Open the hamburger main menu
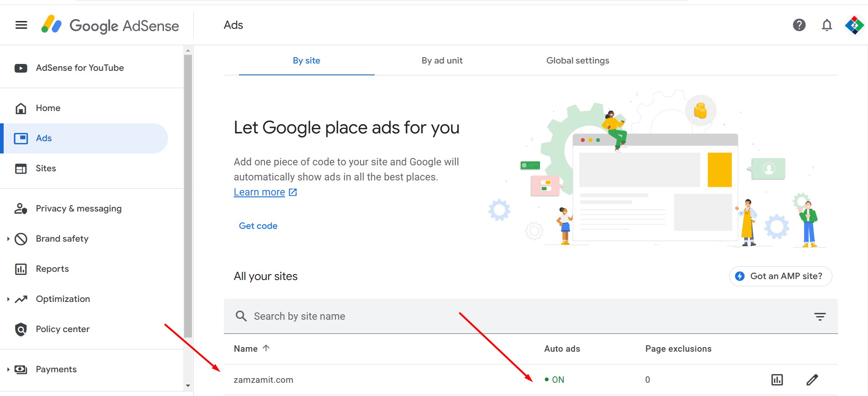 point(21,25)
